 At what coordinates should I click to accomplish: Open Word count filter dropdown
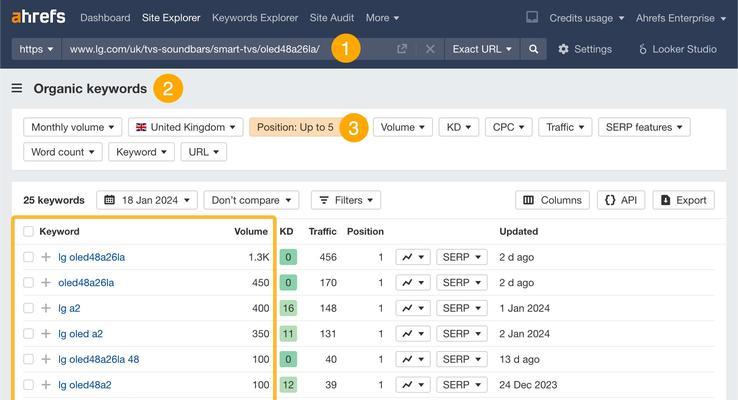click(63, 152)
